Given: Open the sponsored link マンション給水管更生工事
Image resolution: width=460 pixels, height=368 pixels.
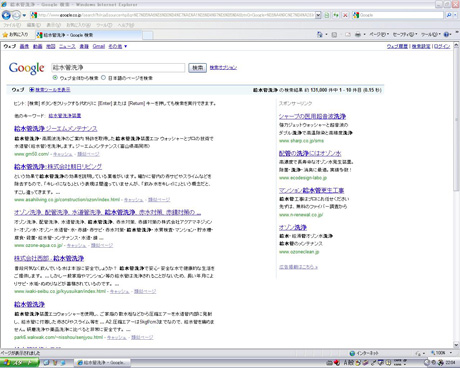Looking at the screenshot, I should point(311,190).
